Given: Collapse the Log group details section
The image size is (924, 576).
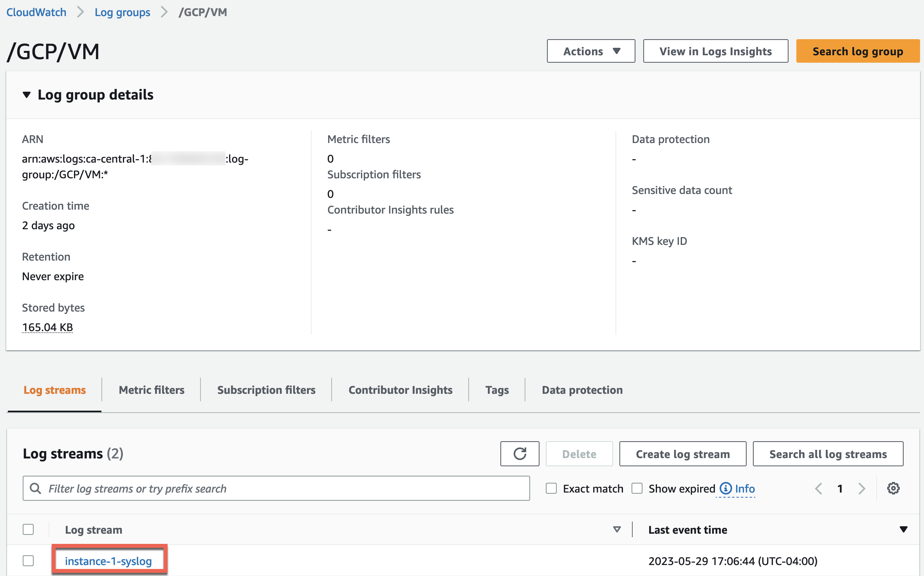Looking at the screenshot, I should tap(27, 94).
